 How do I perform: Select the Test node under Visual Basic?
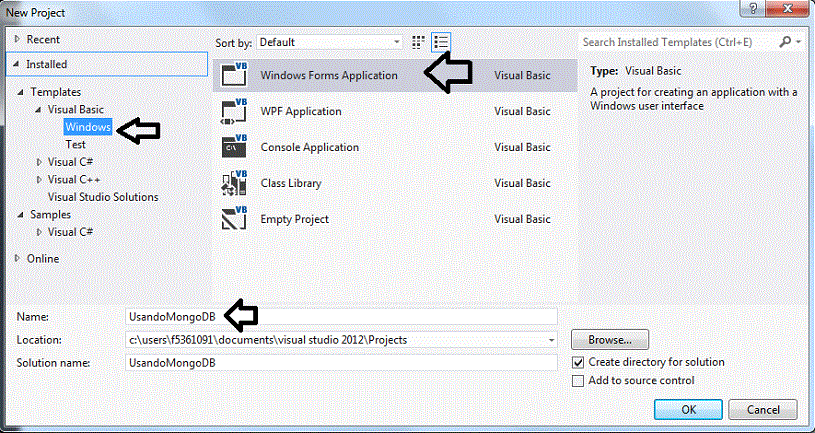75,145
